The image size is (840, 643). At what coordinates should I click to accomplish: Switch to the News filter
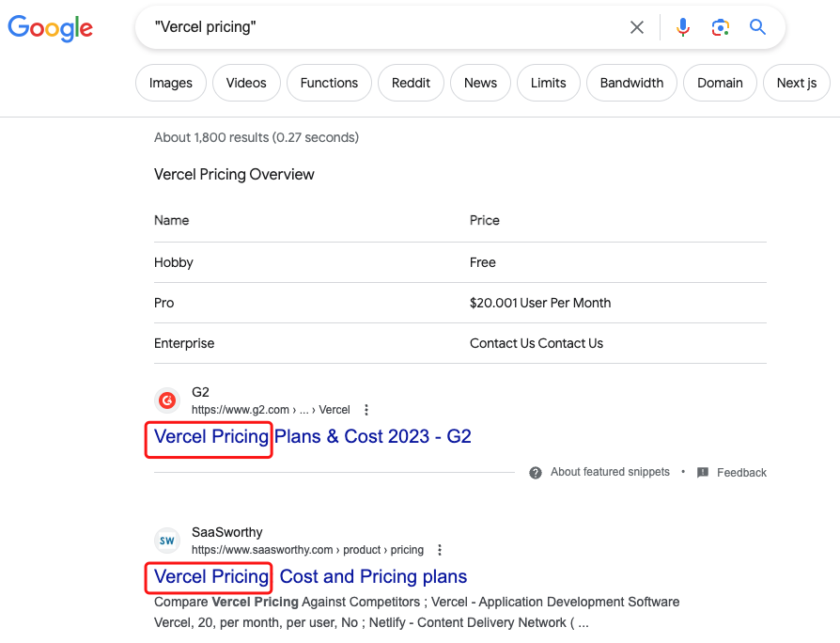[x=480, y=83]
